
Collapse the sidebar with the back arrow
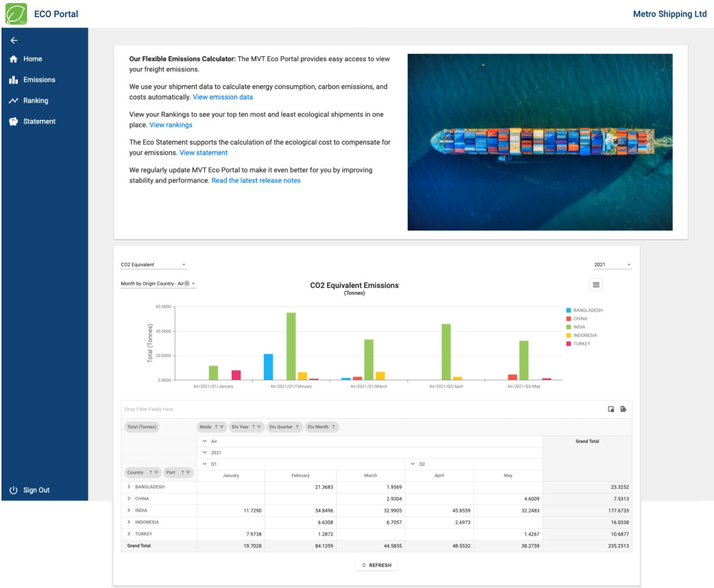tap(14, 40)
